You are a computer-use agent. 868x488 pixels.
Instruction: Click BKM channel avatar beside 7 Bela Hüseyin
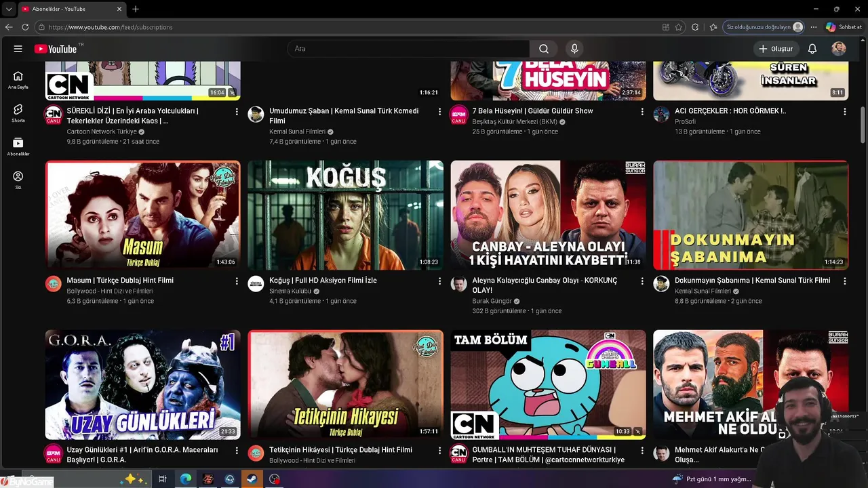tap(459, 114)
